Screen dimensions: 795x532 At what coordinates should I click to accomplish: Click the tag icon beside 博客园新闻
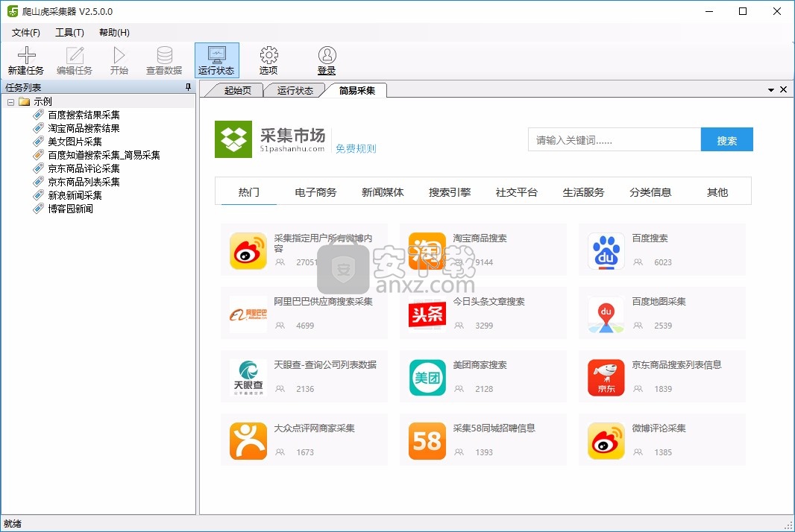tap(39, 208)
